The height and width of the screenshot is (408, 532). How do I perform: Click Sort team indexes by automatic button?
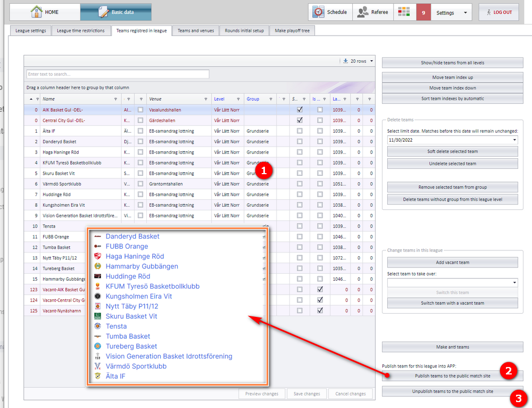pyautogui.click(x=452, y=99)
